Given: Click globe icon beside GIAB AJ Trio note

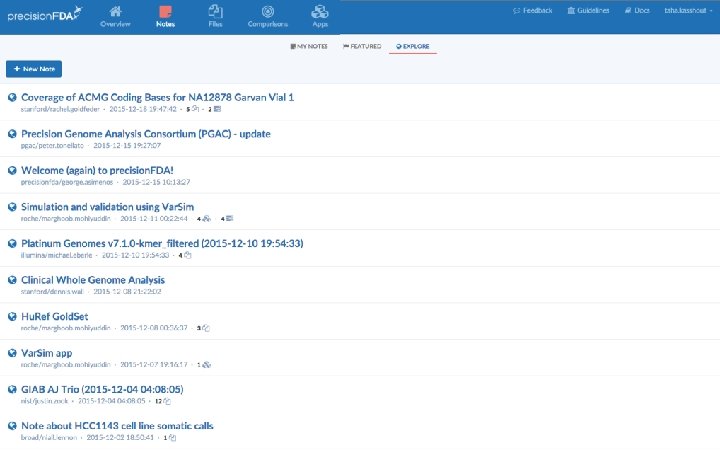Looking at the screenshot, I should click(12, 389).
